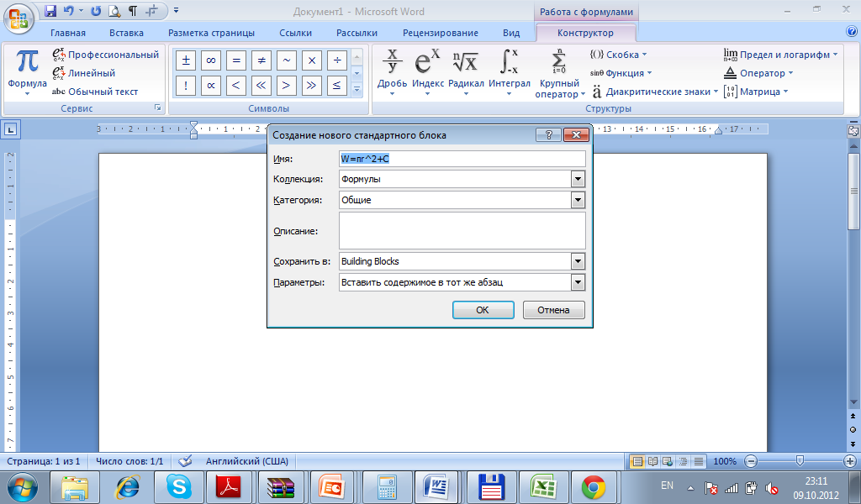Insert the tilde symbol
861x504 pixels.
coord(287,60)
